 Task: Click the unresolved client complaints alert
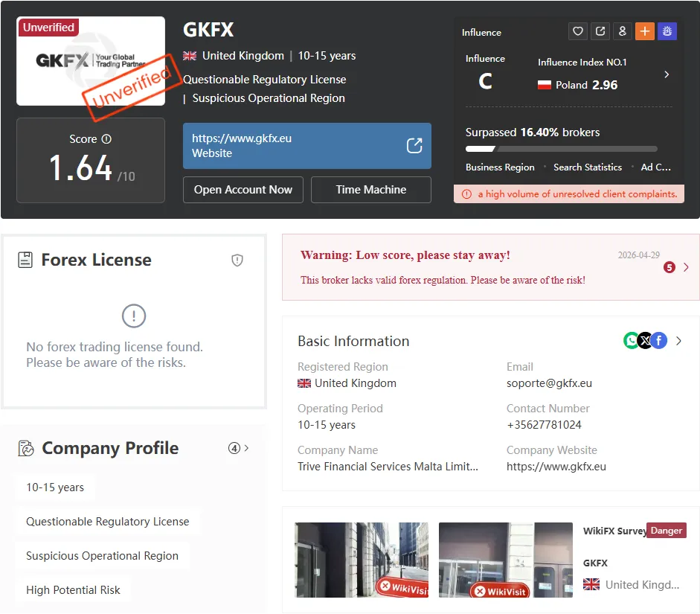tap(569, 194)
